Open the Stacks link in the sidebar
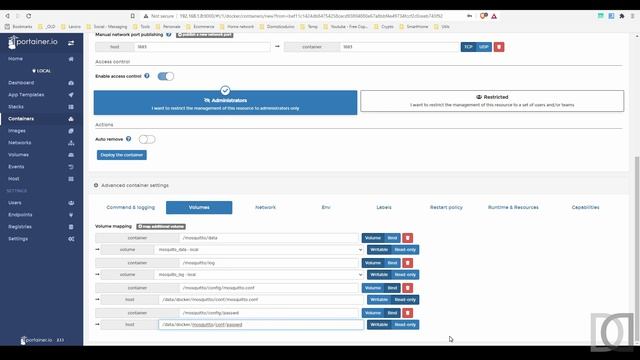Image resolution: width=640 pixels, height=360 pixels. (16, 107)
